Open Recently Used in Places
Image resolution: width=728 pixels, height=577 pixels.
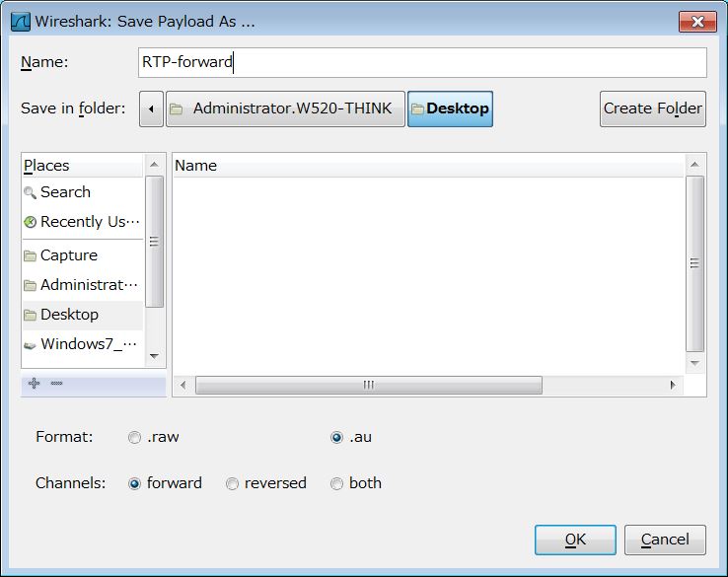click(83, 221)
